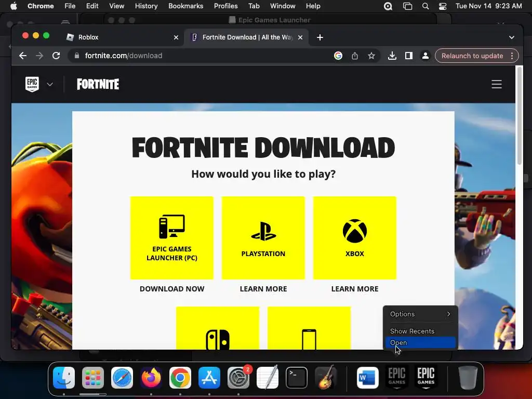This screenshot has height=399, width=532.
Task: Launch Firefox from the Dock
Action: 151,378
